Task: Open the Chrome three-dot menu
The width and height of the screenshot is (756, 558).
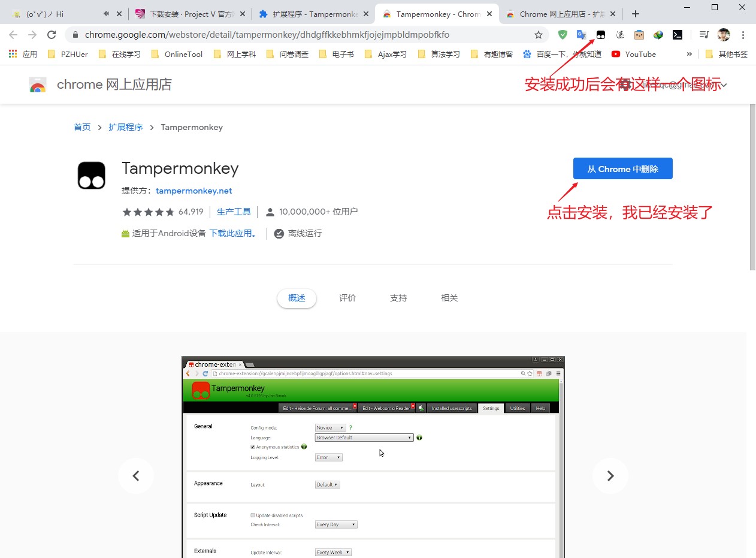Action: (743, 35)
